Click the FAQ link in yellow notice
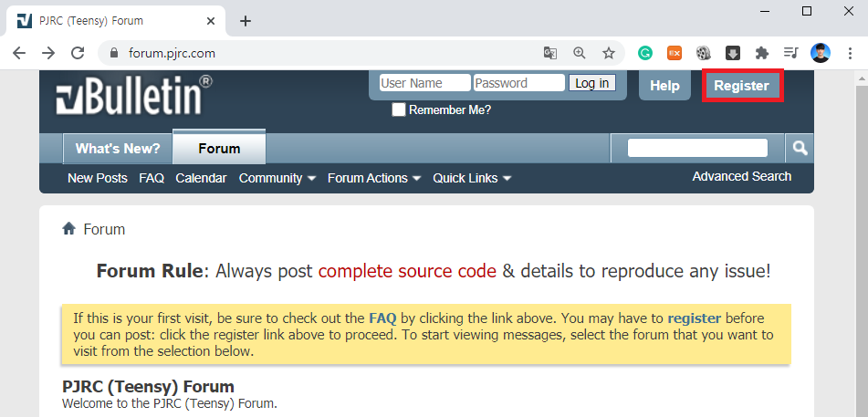Screen dimensions: 868x417 click(382, 318)
